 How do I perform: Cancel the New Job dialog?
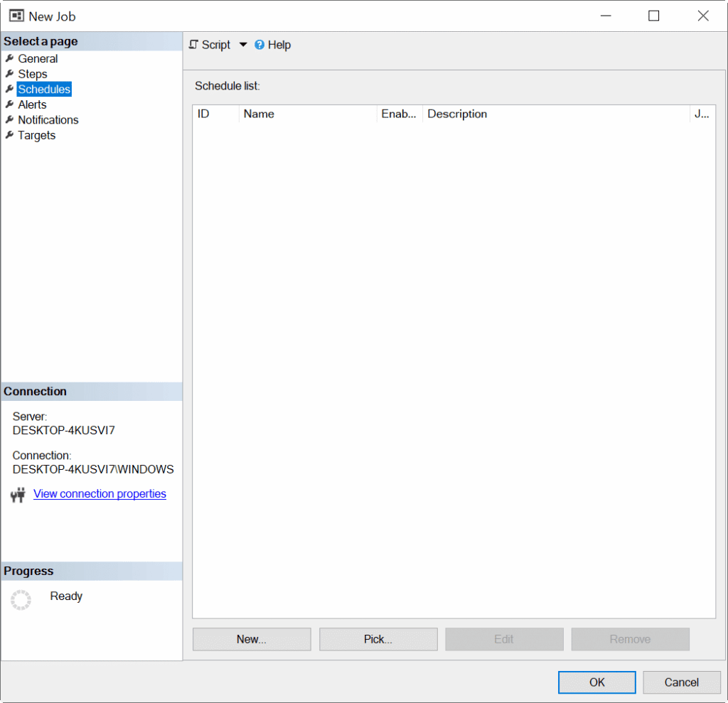(x=681, y=682)
